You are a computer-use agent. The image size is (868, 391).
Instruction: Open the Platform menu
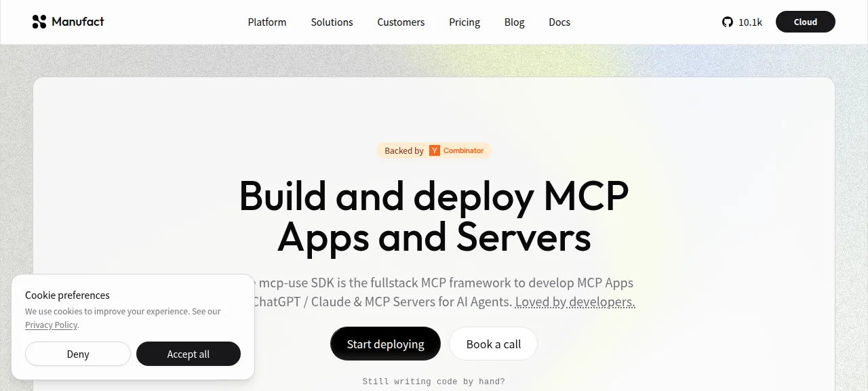267,22
